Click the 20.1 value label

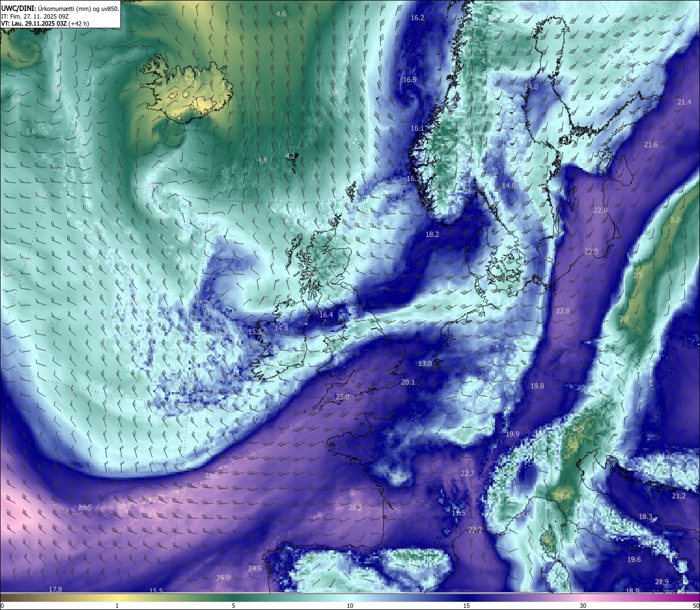(x=408, y=382)
